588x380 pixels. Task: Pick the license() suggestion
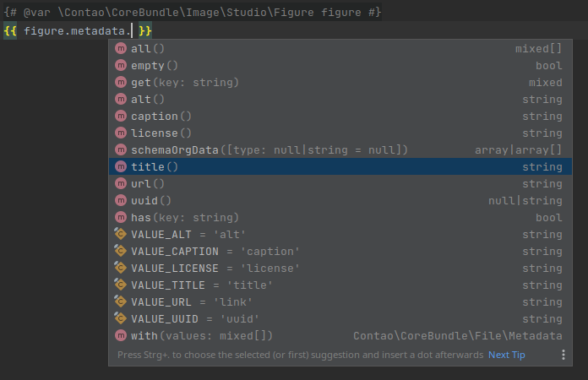340,133
